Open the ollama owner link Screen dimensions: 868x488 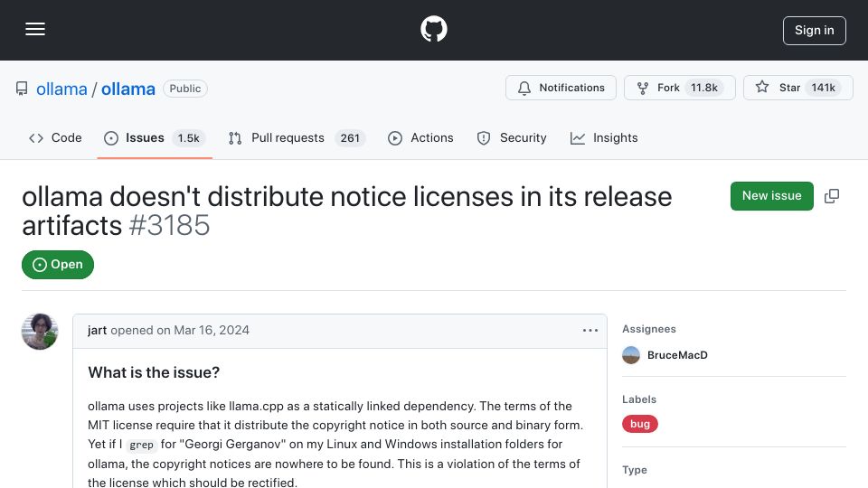[x=61, y=89]
